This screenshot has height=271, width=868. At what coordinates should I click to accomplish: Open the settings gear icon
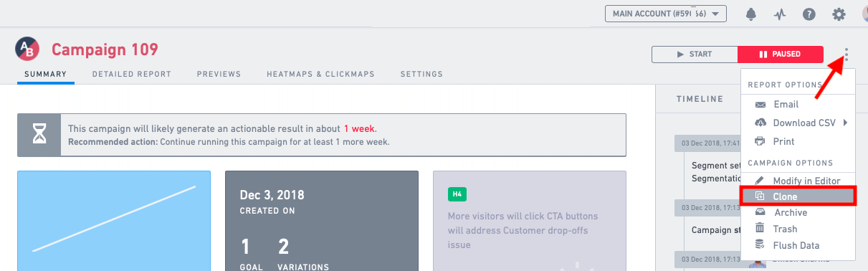pyautogui.click(x=839, y=14)
